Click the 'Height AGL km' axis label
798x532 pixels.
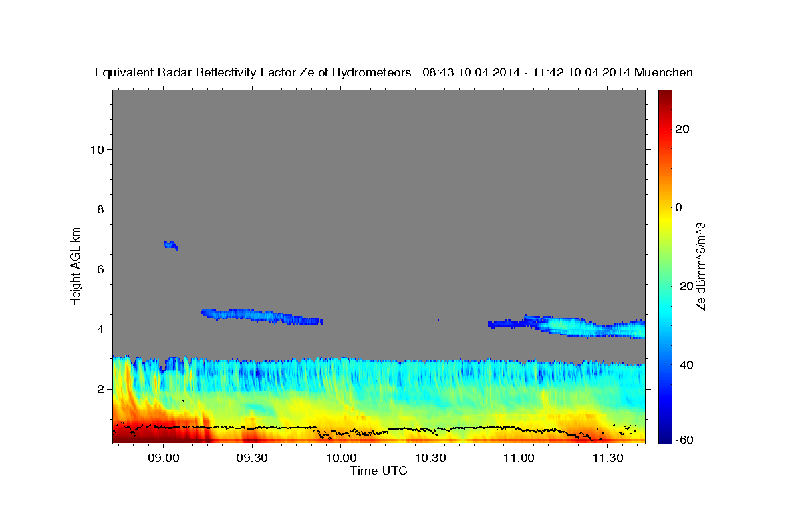click(76, 265)
